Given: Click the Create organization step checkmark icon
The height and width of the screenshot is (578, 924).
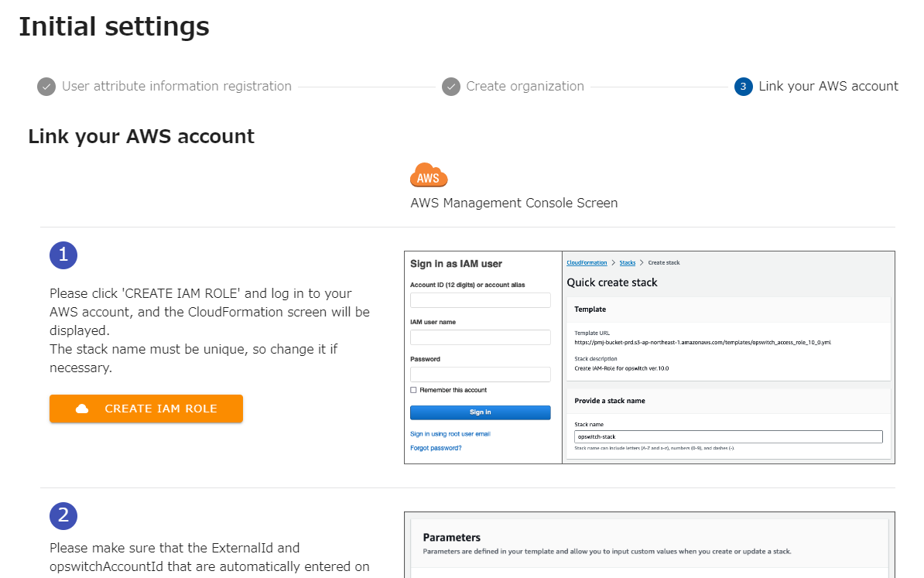Looking at the screenshot, I should 451,87.
